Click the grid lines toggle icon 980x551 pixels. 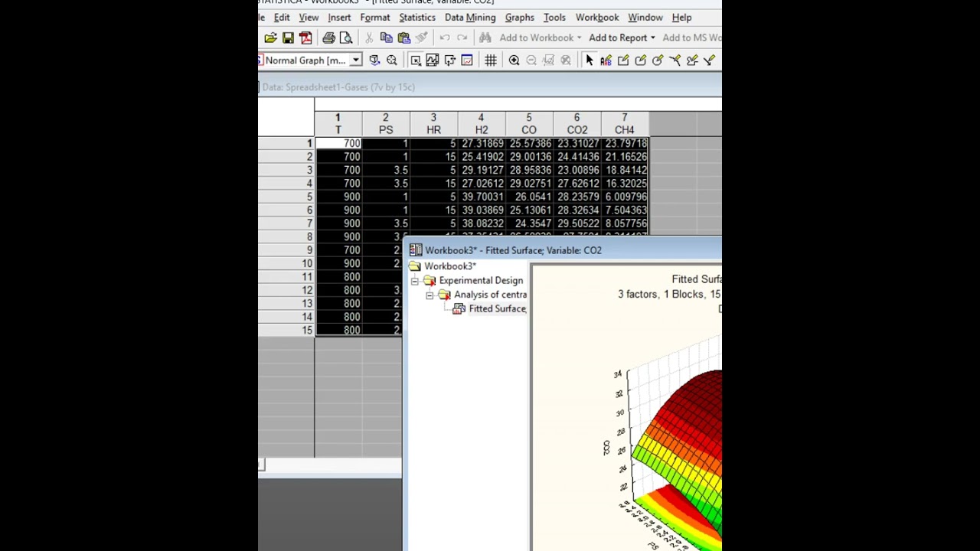pos(490,60)
